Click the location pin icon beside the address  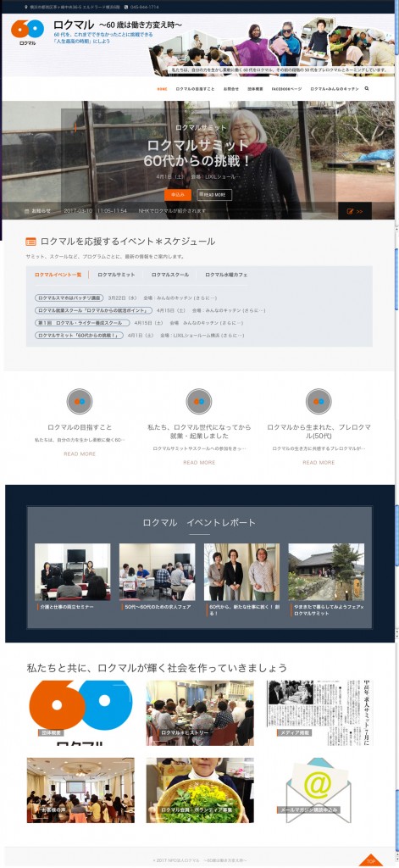coord(26,7)
